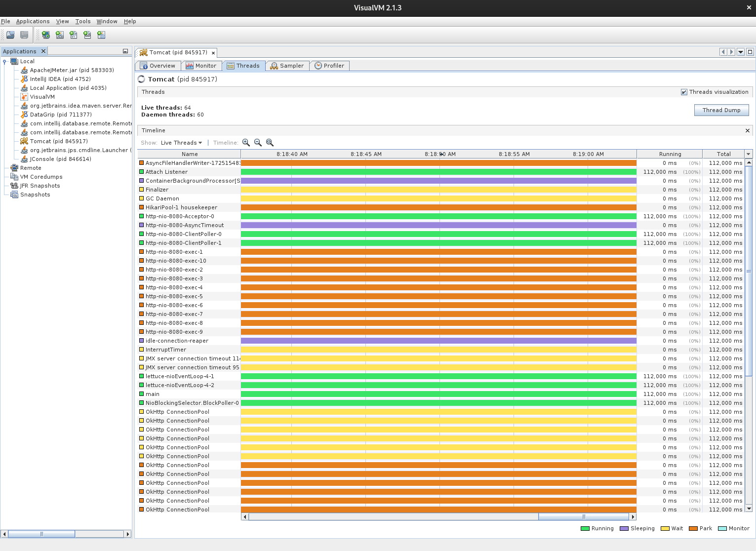Close the Timeline panel
756x551 pixels.
(747, 130)
